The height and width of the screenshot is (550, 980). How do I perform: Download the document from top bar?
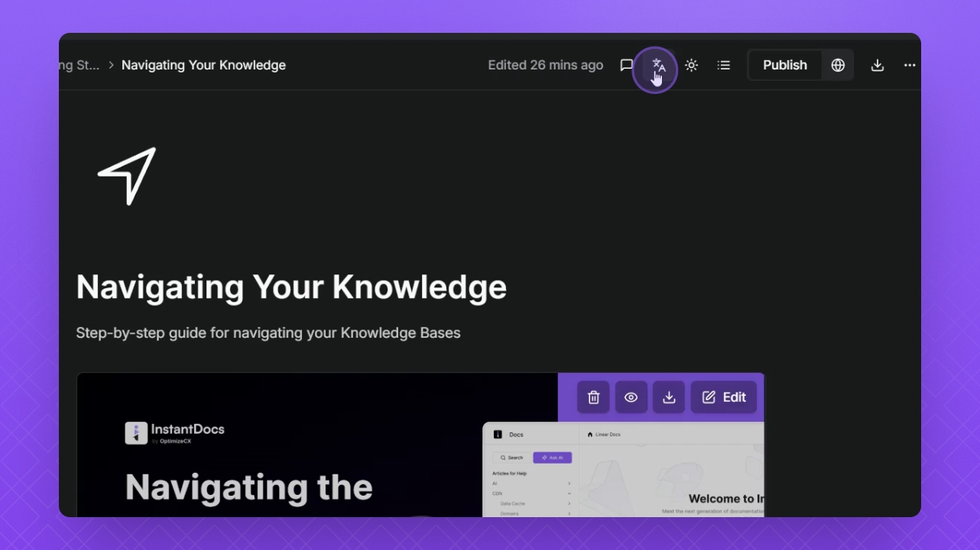[x=878, y=66]
